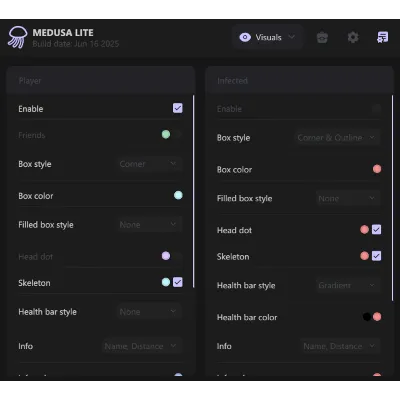Click the Player panel header
This screenshot has width=400, height=400.
point(101,80)
